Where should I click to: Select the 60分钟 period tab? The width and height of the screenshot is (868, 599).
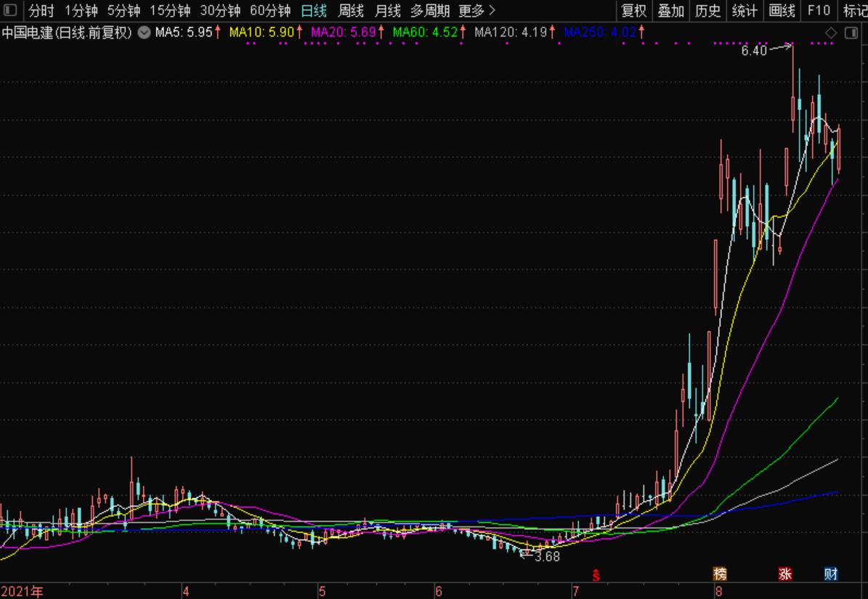[x=270, y=10]
